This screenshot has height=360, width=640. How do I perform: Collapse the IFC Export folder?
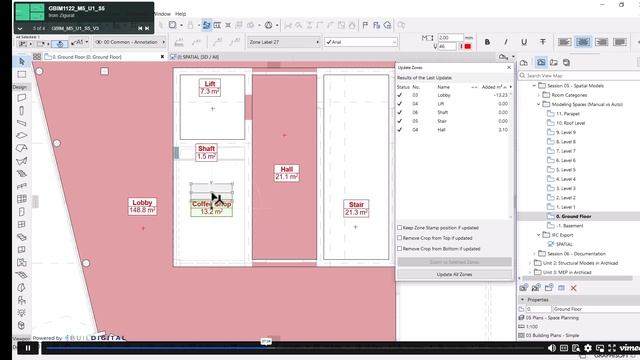click(538, 235)
